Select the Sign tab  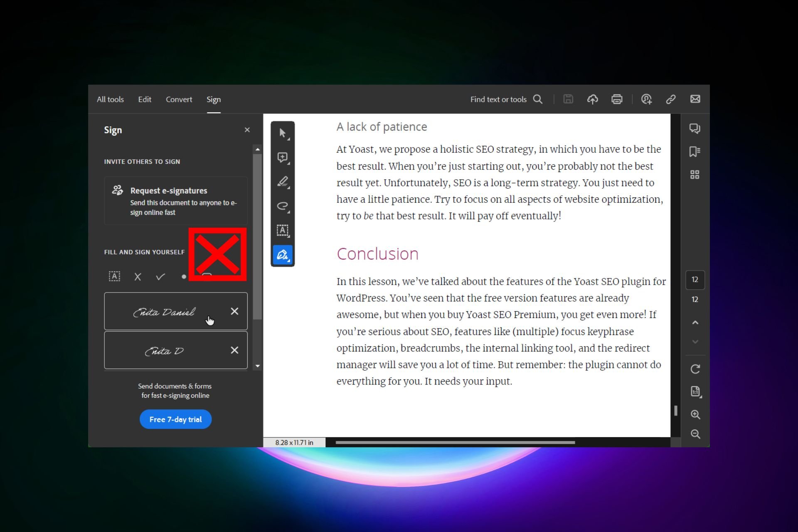(214, 99)
